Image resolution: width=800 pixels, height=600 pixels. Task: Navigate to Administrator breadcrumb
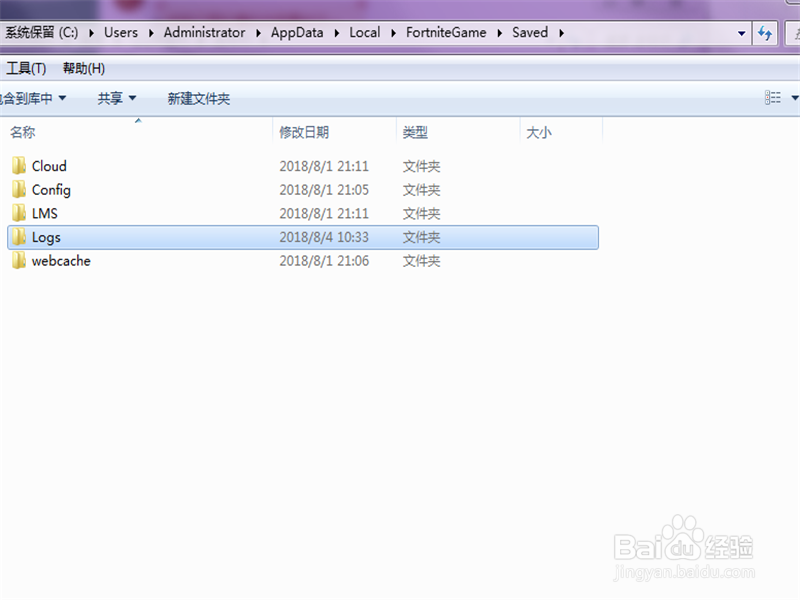204,33
